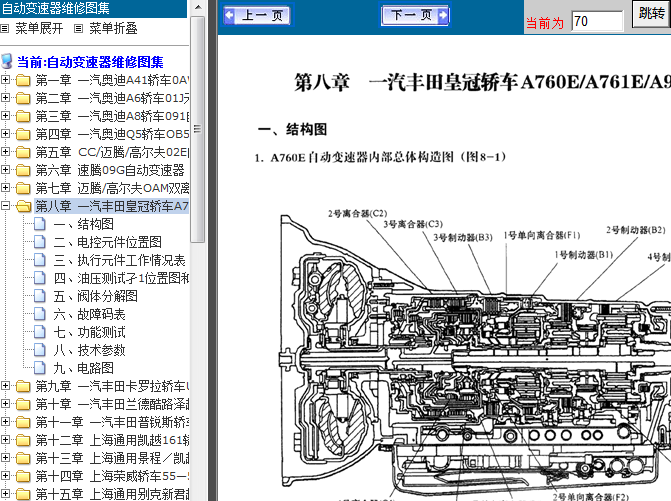Viewport: 671px width, 501px height.
Task: Open 六、故障码表 item
Action: pyautogui.click(x=89, y=314)
